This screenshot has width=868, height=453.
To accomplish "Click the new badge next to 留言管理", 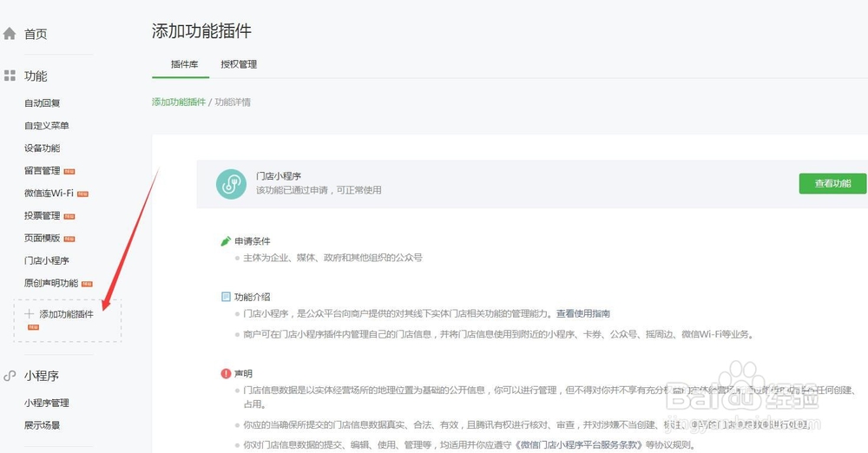I will (69, 171).
